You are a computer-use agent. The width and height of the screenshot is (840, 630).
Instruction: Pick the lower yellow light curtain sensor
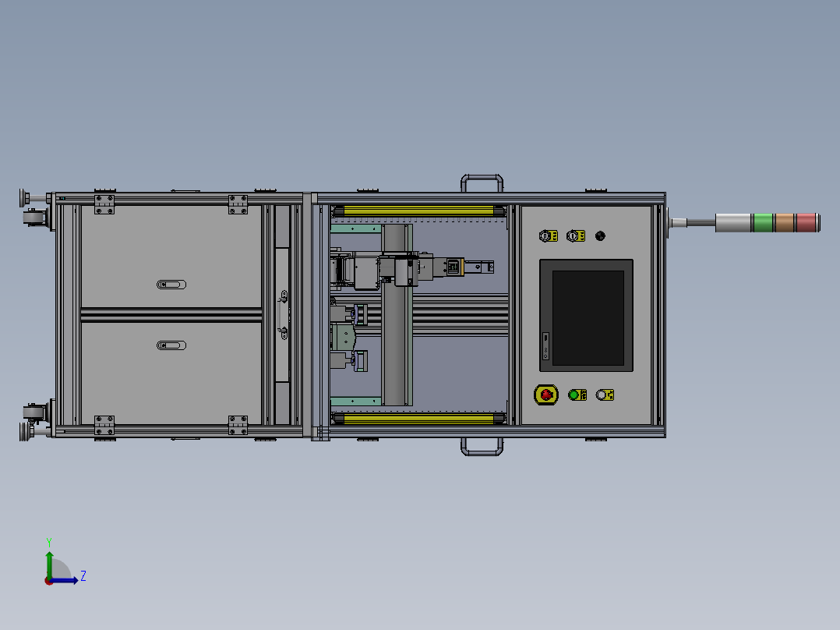pyautogui.click(x=418, y=418)
